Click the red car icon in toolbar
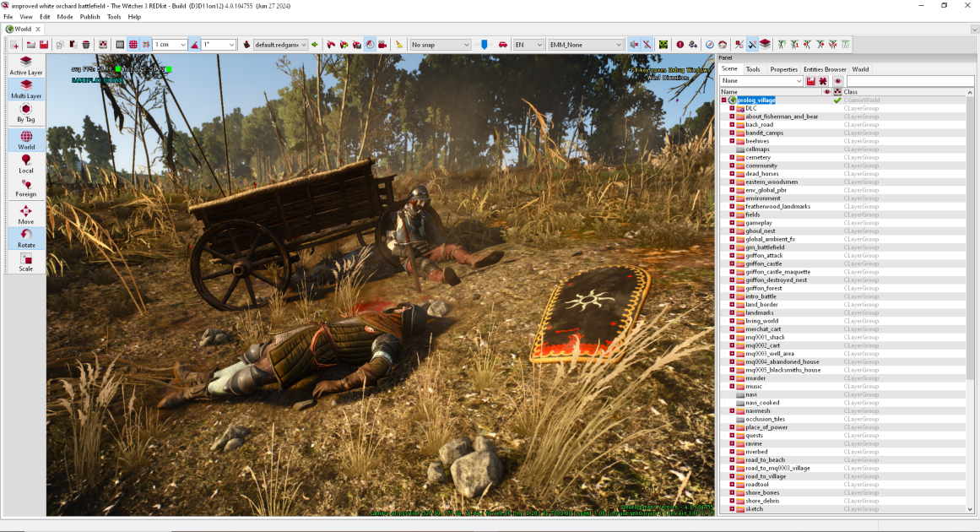 coord(502,45)
